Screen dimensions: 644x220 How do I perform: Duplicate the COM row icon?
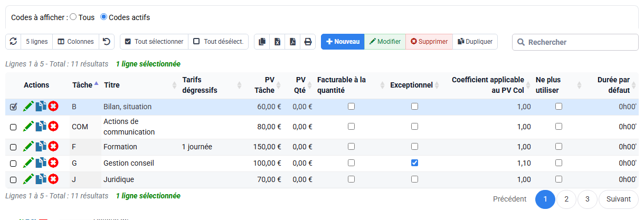point(41,127)
